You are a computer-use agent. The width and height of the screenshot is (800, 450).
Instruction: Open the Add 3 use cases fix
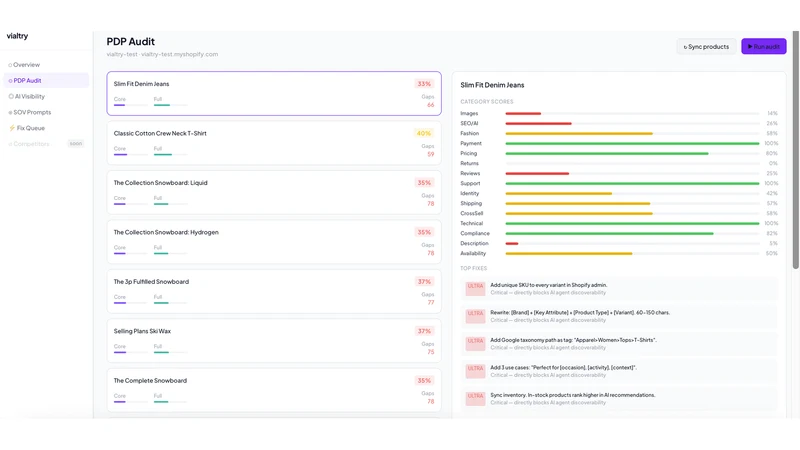[619, 371]
